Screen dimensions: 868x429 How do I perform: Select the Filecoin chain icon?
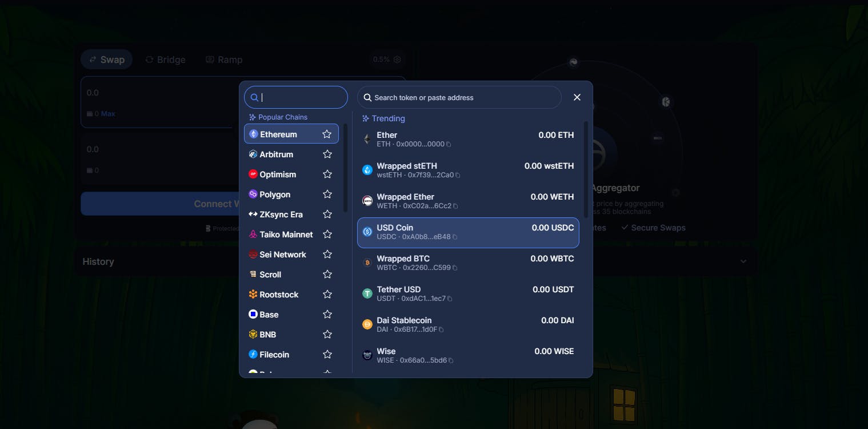pos(253,354)
